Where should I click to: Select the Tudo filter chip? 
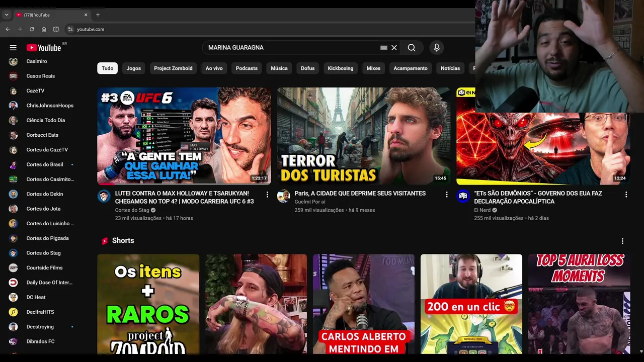(x=108, y=68)
